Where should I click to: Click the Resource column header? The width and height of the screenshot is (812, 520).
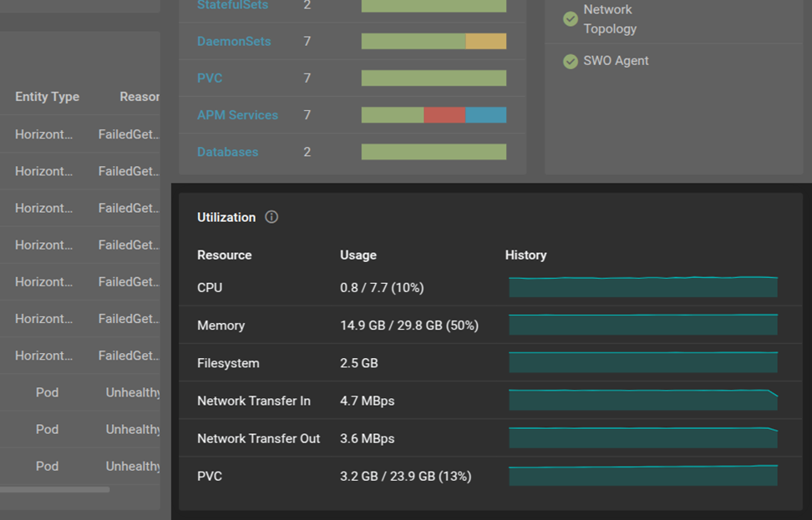click(224, 255)
